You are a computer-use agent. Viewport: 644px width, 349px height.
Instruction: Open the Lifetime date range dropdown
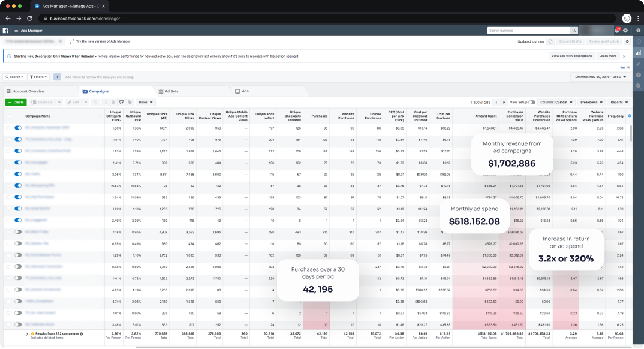tap(599, 77)
